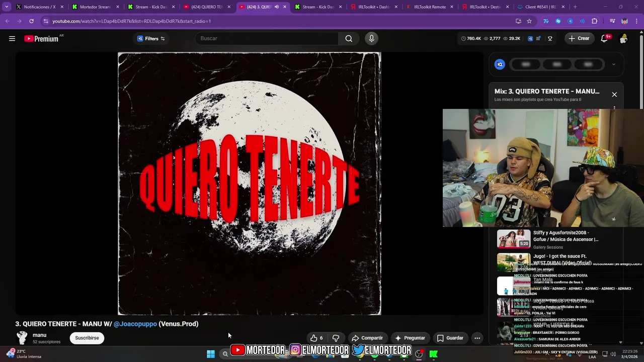
Task: Open a new browser tab
Action: pos(575,7)
